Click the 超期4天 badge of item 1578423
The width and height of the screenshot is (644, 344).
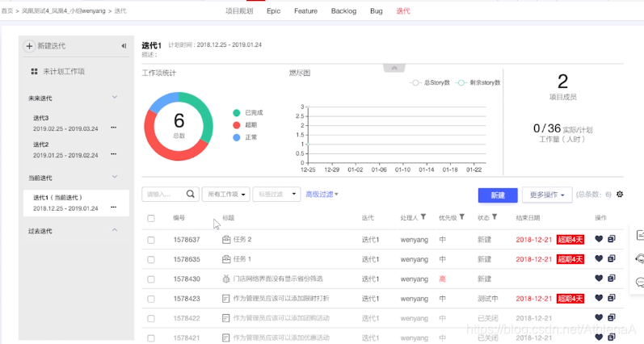coord(570,299)
